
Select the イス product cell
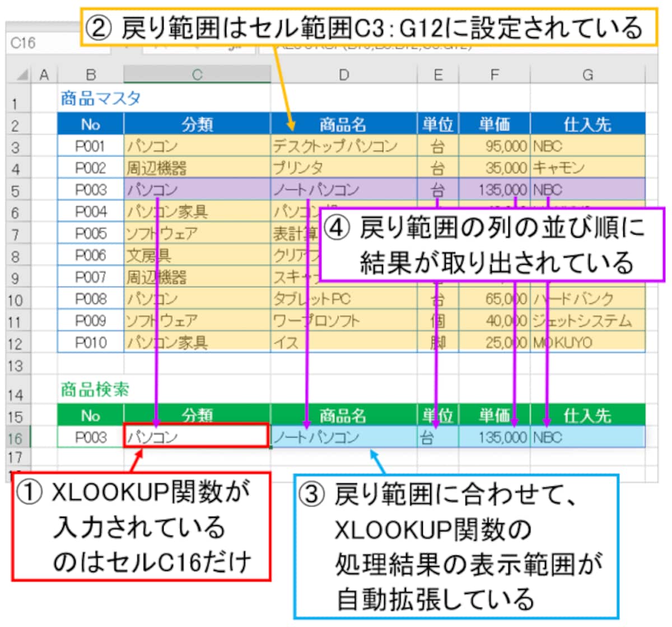(344, 343)
